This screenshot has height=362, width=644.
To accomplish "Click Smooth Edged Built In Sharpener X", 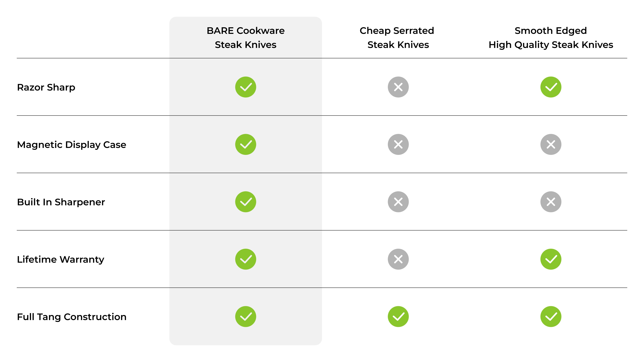I will point(550,202).
